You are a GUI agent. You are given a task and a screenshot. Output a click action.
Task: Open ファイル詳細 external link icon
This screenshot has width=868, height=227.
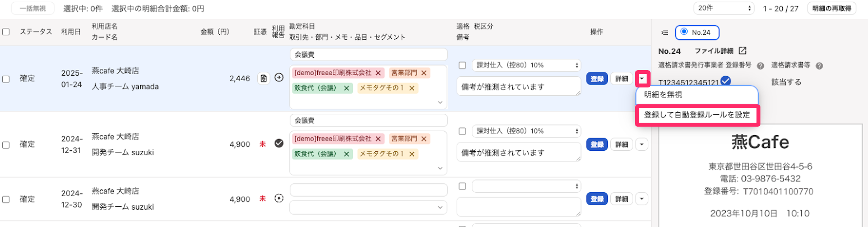pyautogui.click(x=742, y=51)
